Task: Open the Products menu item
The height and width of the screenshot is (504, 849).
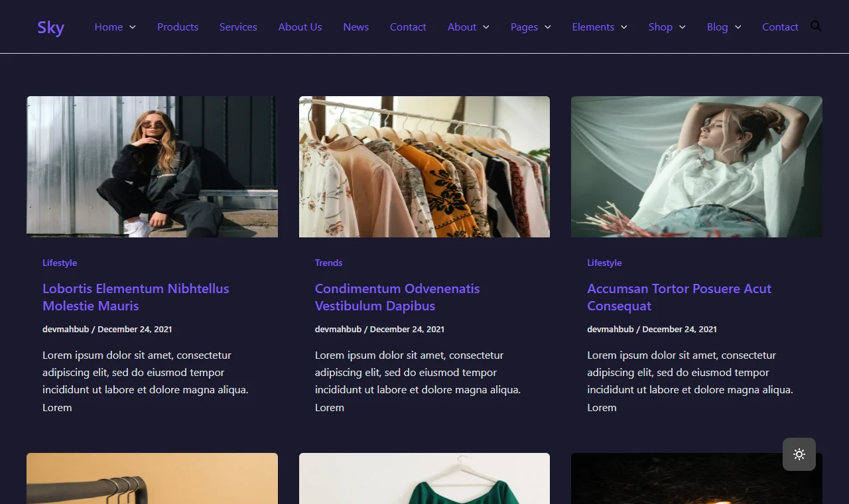Action: [178, 27]
